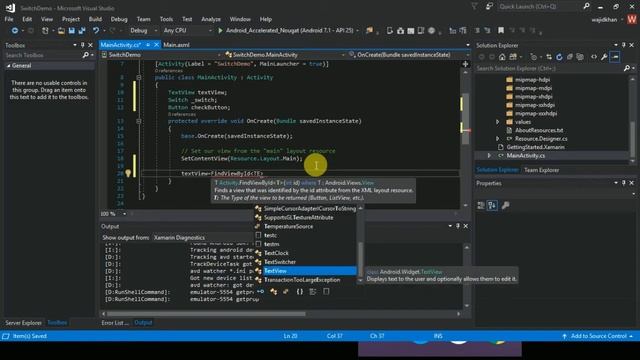Click the Save All icon
Image resolution: width=640 pixels, height=360 pixels.
(82, 31)
